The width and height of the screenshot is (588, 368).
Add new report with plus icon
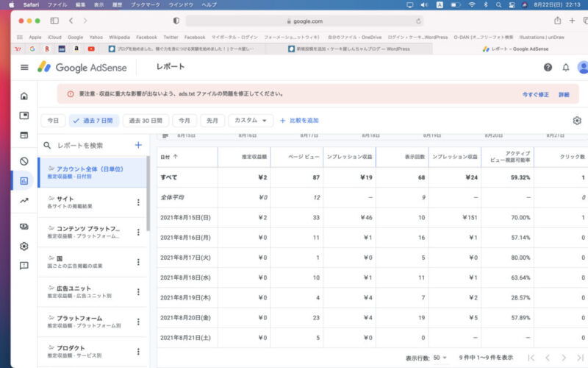coord(138,145)
